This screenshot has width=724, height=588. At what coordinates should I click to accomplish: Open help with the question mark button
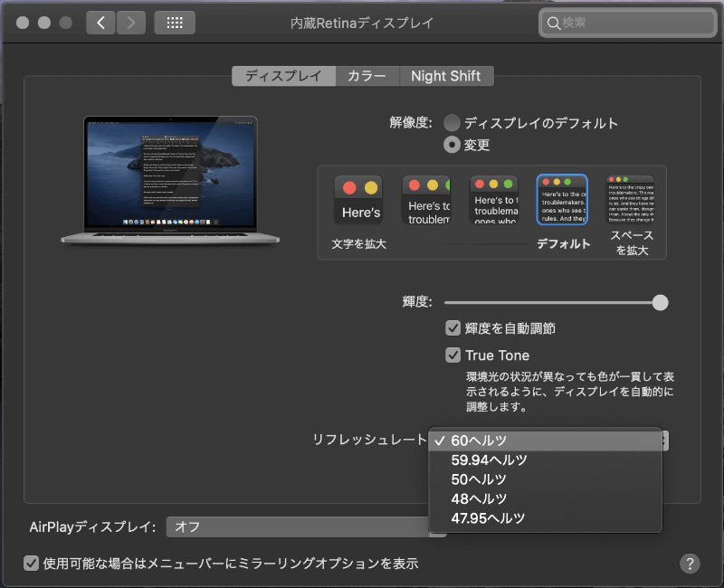click(x=690, y=564)
